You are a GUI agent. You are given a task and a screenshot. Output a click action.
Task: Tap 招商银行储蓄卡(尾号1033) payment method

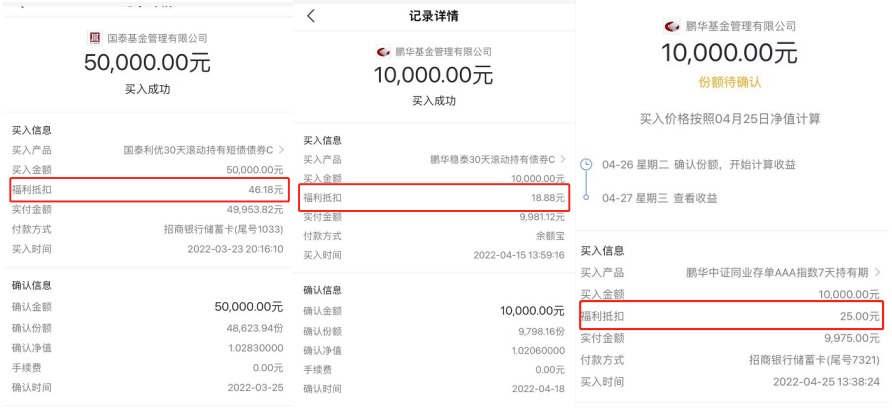click(224, 229)
